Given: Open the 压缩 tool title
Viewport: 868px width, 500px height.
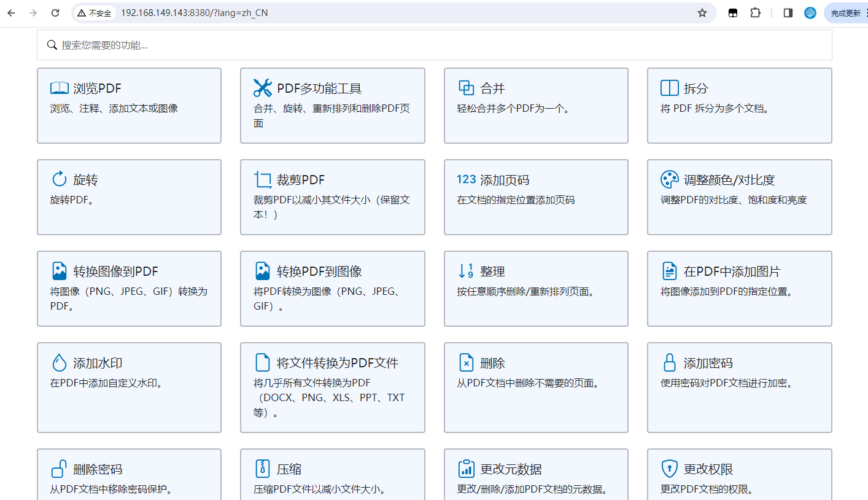Looking at the screenshot, I should (289, 469).
